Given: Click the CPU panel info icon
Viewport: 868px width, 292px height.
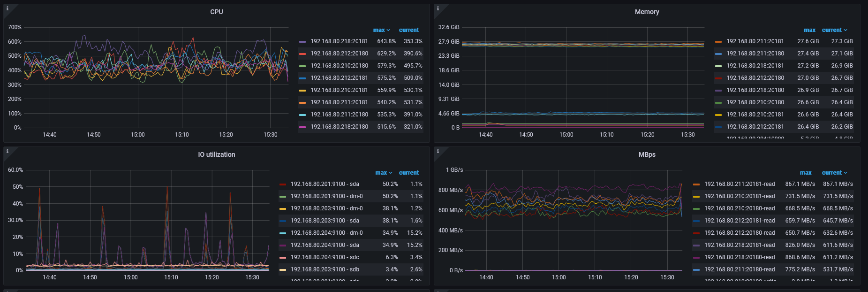Looking at the screenshot, I should 7,8.
